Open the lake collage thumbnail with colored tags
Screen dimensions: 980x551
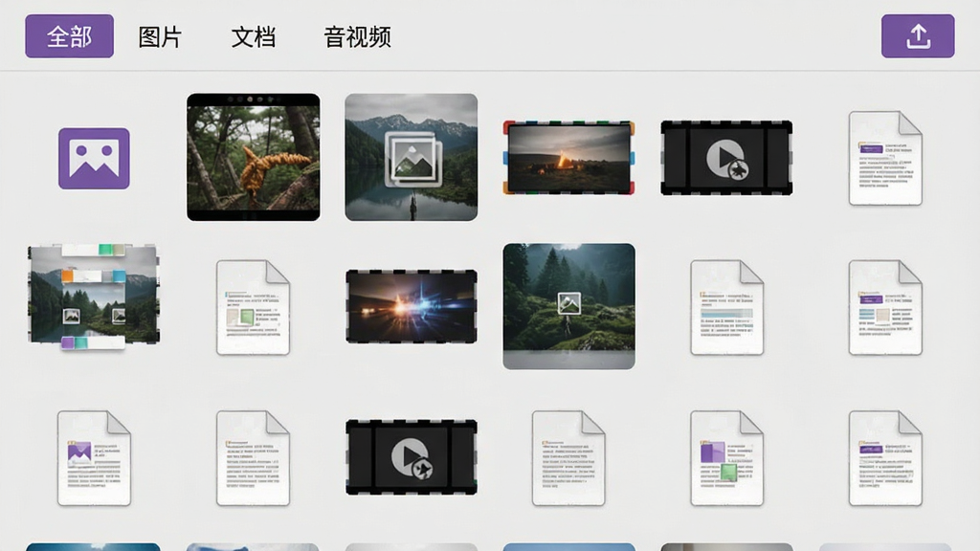(x=94, y=297)
